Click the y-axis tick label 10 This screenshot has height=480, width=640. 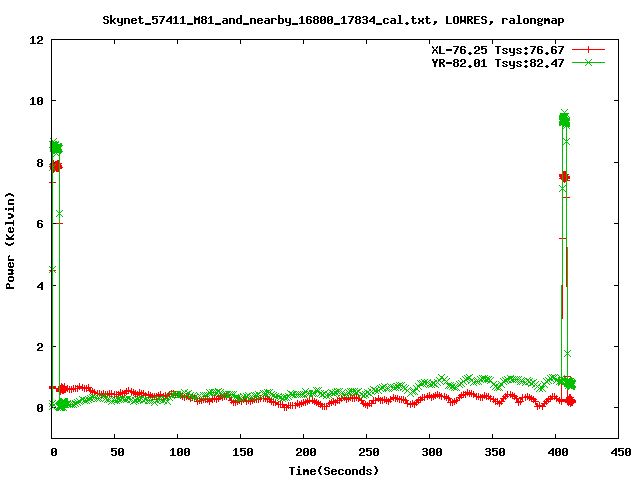click(x=36, y=101)
